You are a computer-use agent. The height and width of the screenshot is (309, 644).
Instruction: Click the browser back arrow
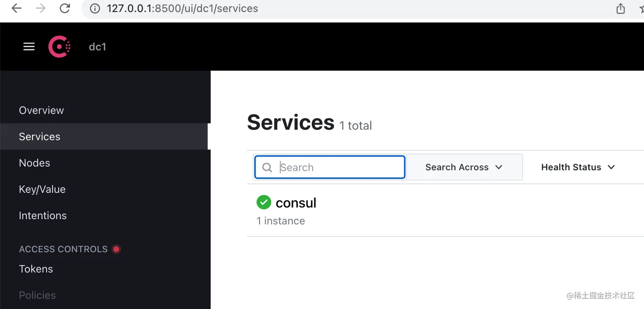pos(17,9)
